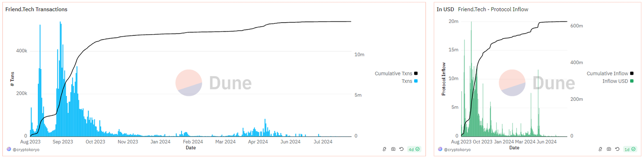This screenshot has width=644, height=158.
Task: Click the cryptokoryo avatar icon under Transactions chart
Action: 9,149
